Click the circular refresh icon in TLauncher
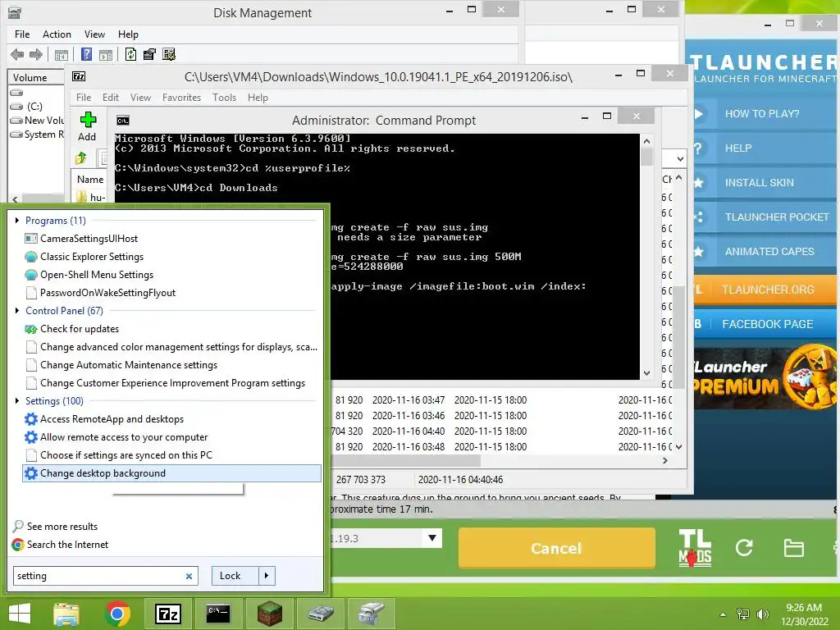This screenshot has width=840, height=630. click(744, 547)
